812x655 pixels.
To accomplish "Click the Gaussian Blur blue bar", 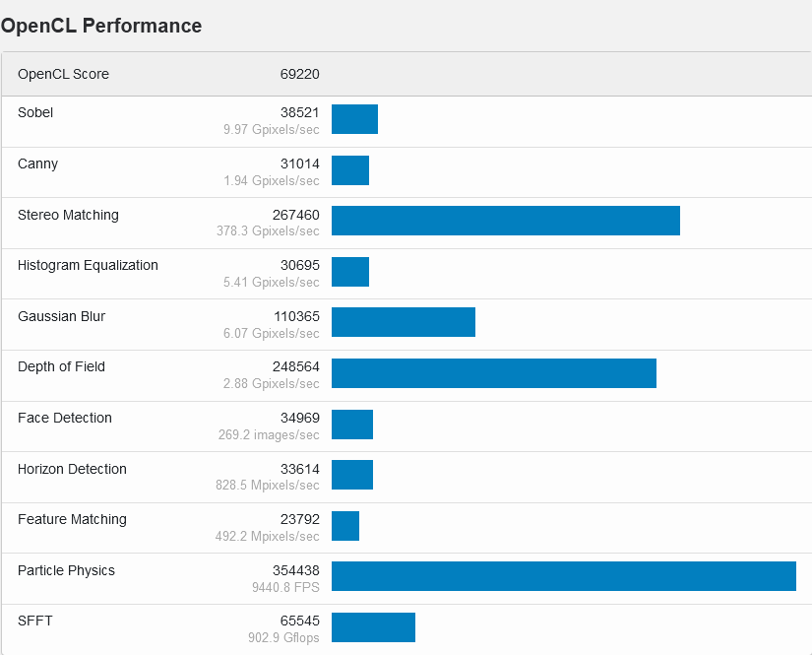I will [403, 322].
